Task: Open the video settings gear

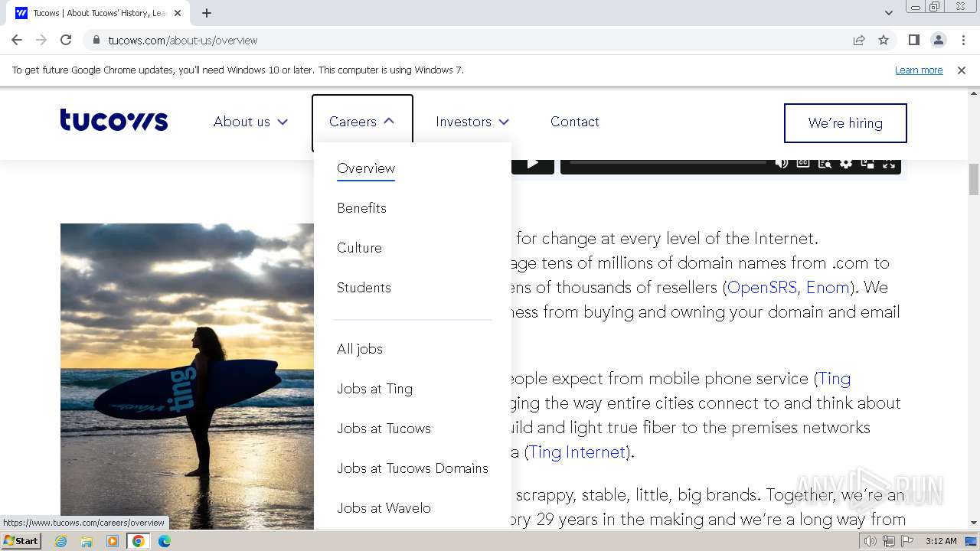Action: click(x=846, y=163)
